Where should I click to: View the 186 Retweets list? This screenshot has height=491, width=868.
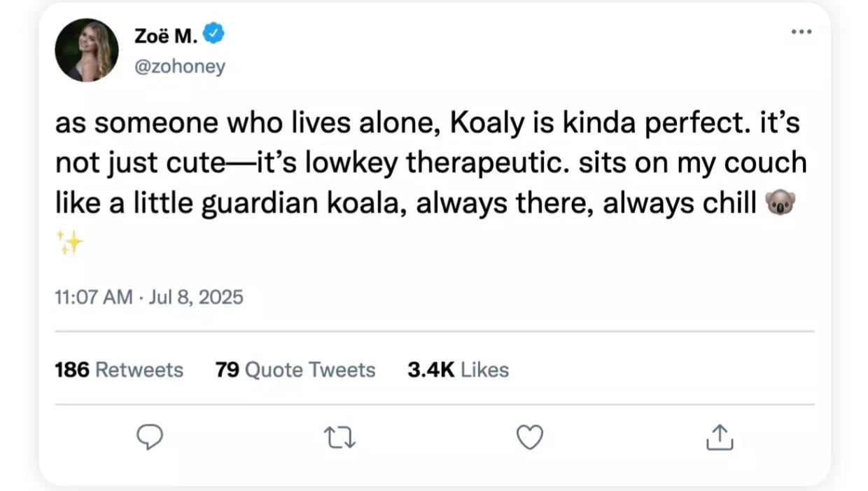tap(119, 370)
